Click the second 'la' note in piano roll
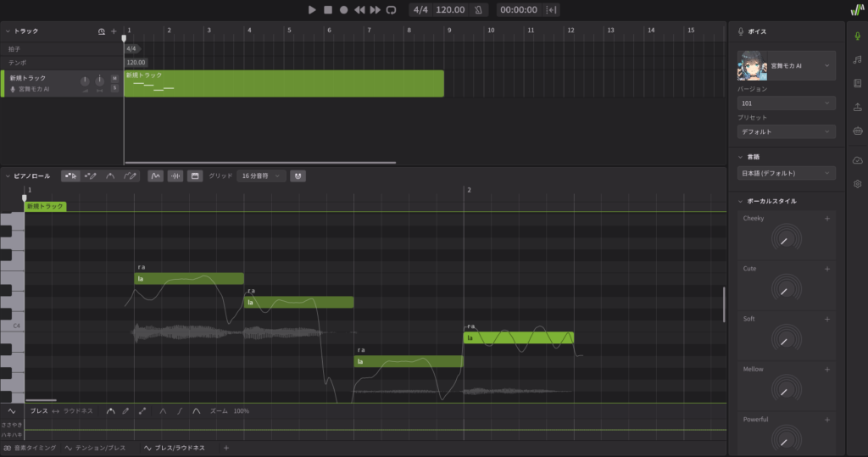868x457 pixels. point(298,302)
